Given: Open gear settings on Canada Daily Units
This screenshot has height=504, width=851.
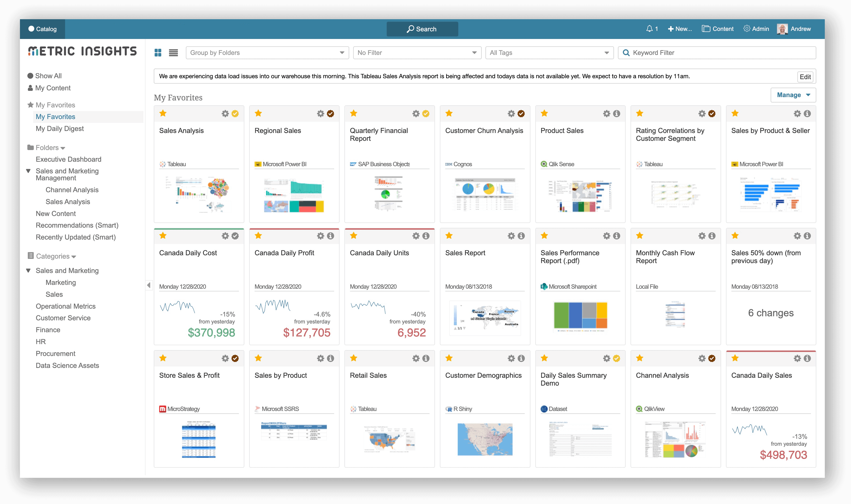Looking at the screenshot, I should [416, 236].
